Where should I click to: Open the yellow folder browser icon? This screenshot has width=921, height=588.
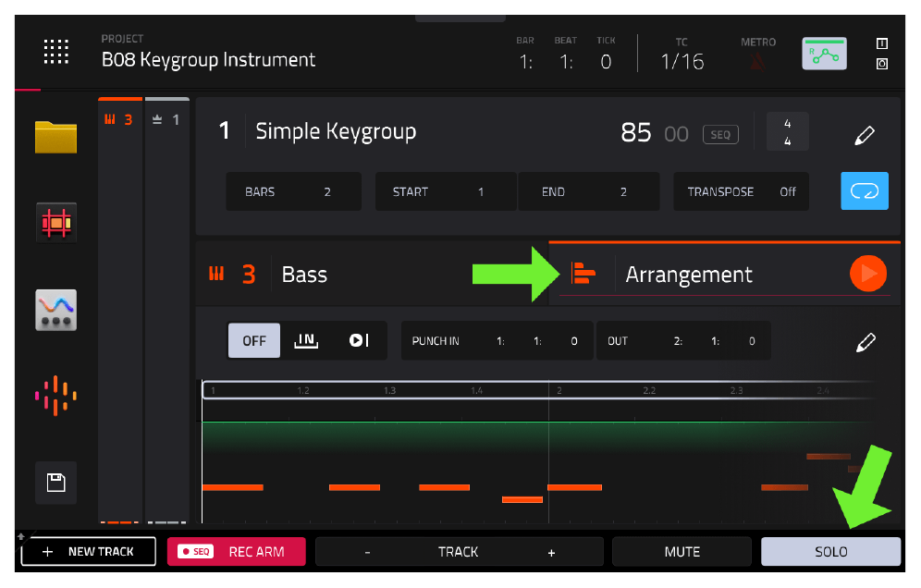point(55,137)
